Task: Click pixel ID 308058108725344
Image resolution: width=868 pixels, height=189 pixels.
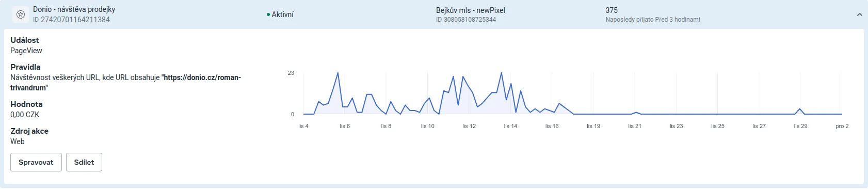Action: point(466,20)
